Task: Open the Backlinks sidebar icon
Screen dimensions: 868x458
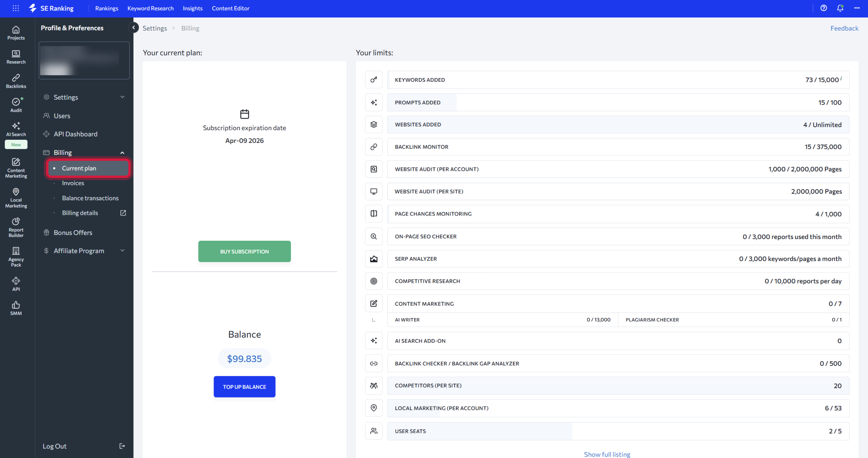Action: click(16, 81)
